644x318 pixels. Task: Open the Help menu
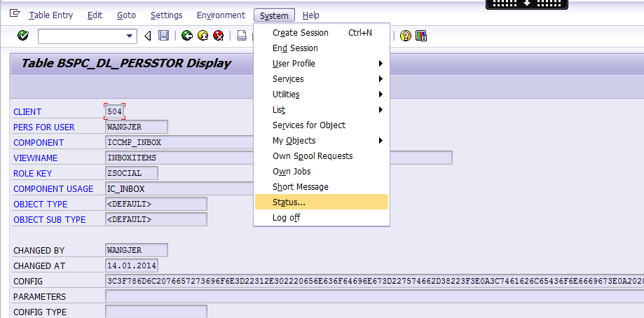[311, 15]
